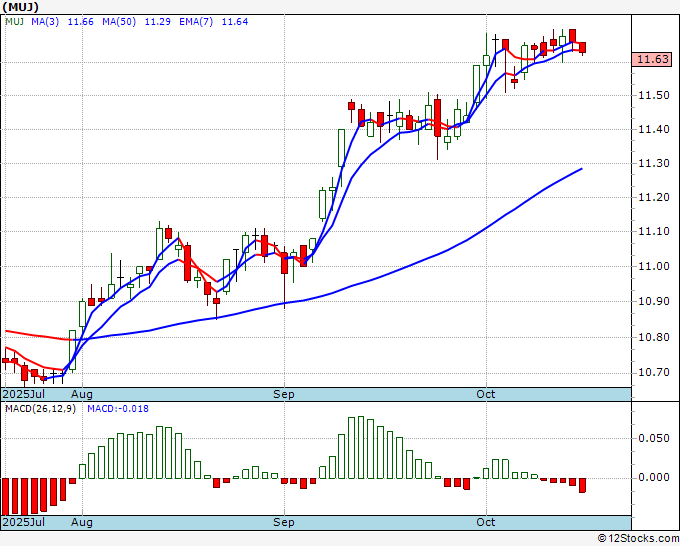680x546 pixels.
Task: Click the Sep label on price chart axis
Action: (x=284, y=394)
